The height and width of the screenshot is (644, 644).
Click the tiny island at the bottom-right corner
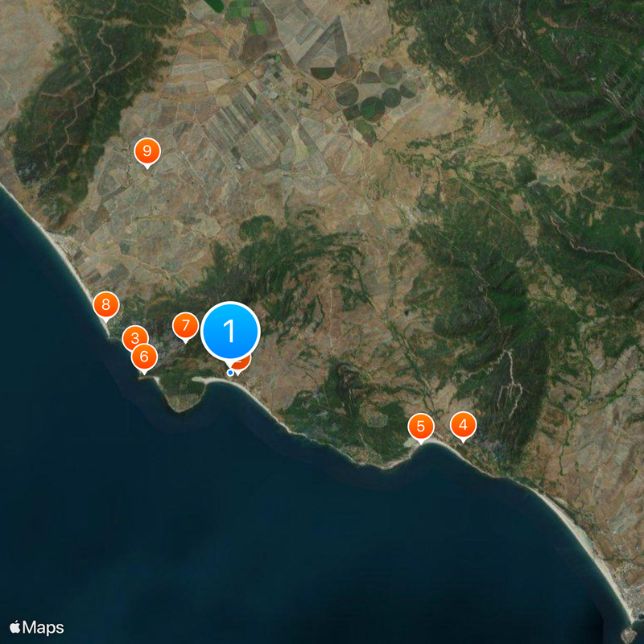pyautogui.click(x=630, y=635)
